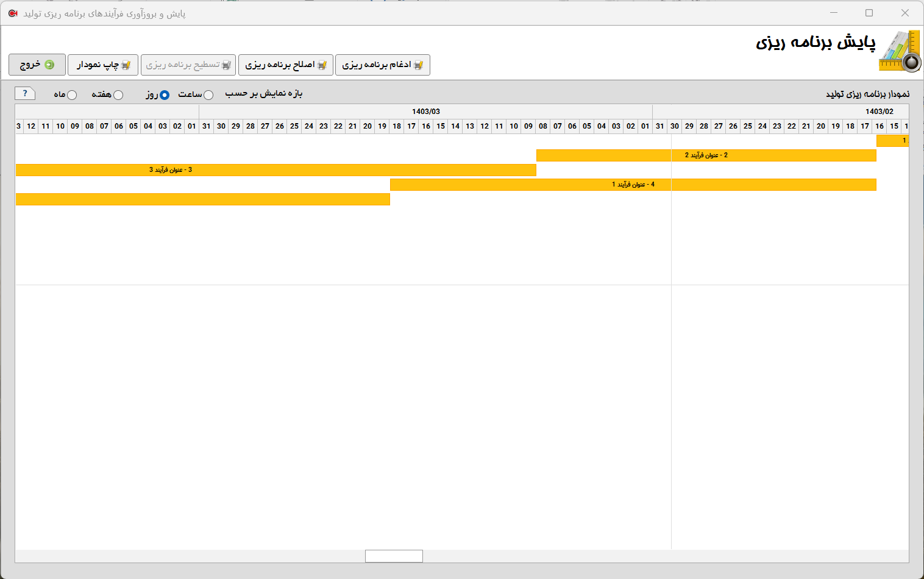Select the ماه (month) display radio button
Viewport: 924px width, 579px height.
click(72, 95)
